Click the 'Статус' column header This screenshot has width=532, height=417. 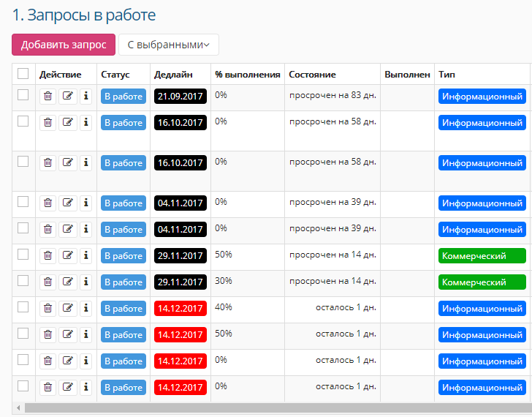tap(115, 75)
